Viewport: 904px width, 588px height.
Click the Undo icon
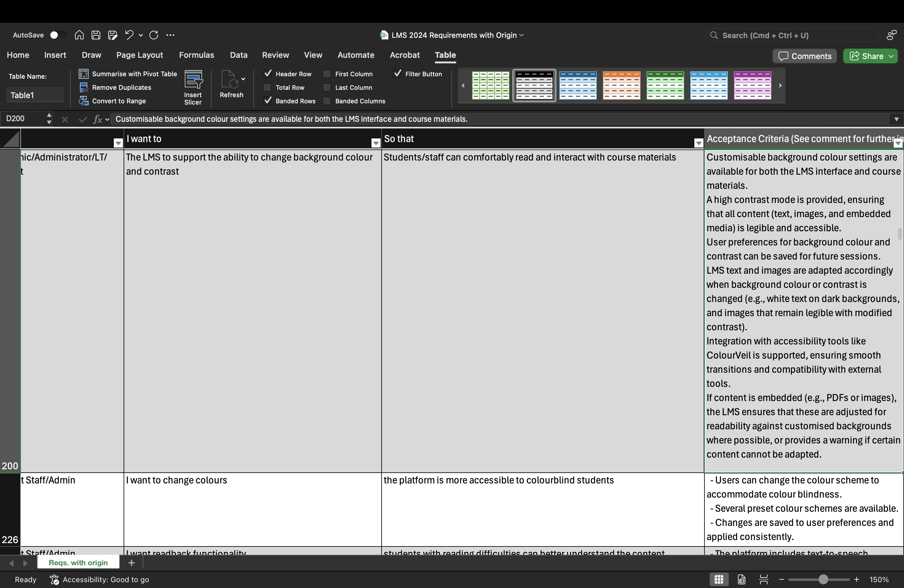point(129,35)
